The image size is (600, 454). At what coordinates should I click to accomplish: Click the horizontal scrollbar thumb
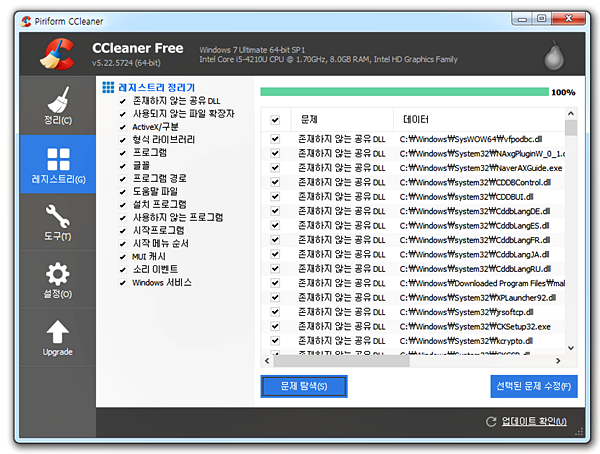341,361
